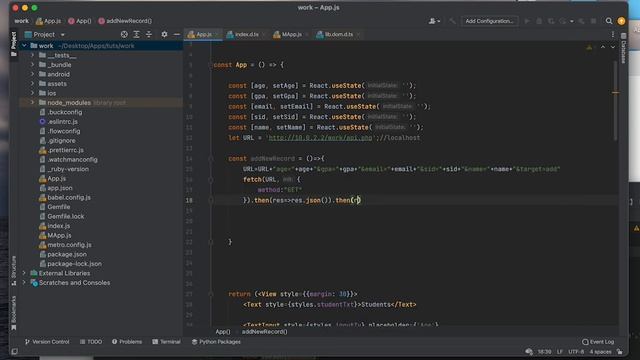This screenshot has height=360, width=640.
Task: Open the Version Control tool window
Action: [x=47, y=342]
